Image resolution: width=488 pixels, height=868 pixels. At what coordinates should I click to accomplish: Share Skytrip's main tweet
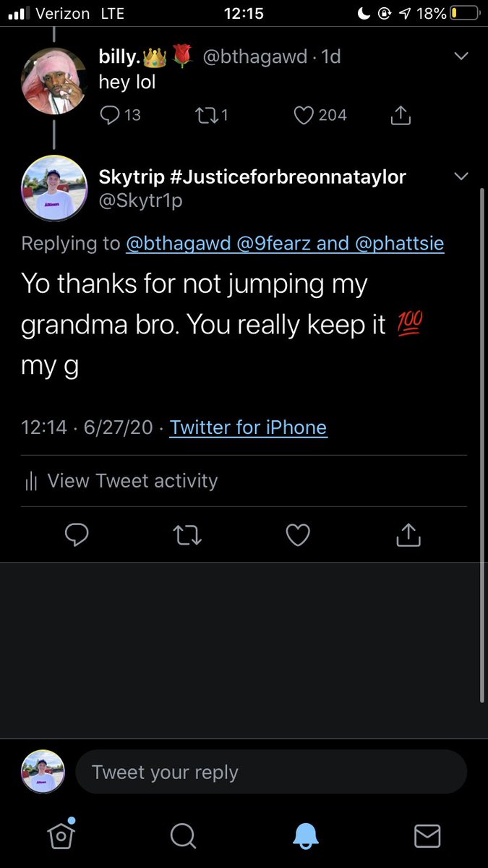[408, 535]
